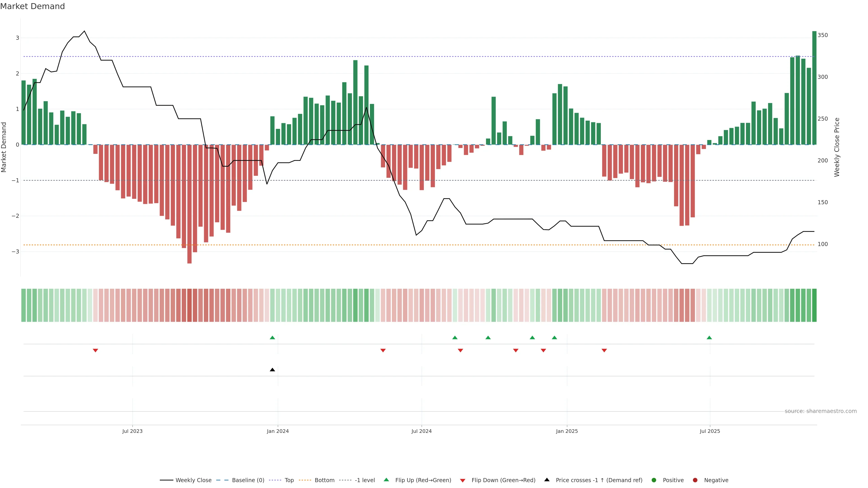Click the darkest green heatmap cell at far right
This screenshot has height=488, width=868.
click(x=814, y=305)
